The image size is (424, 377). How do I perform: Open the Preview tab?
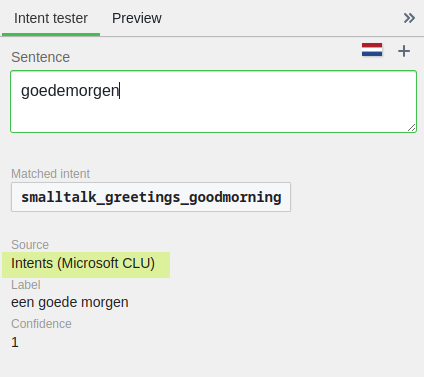(137, 18)
